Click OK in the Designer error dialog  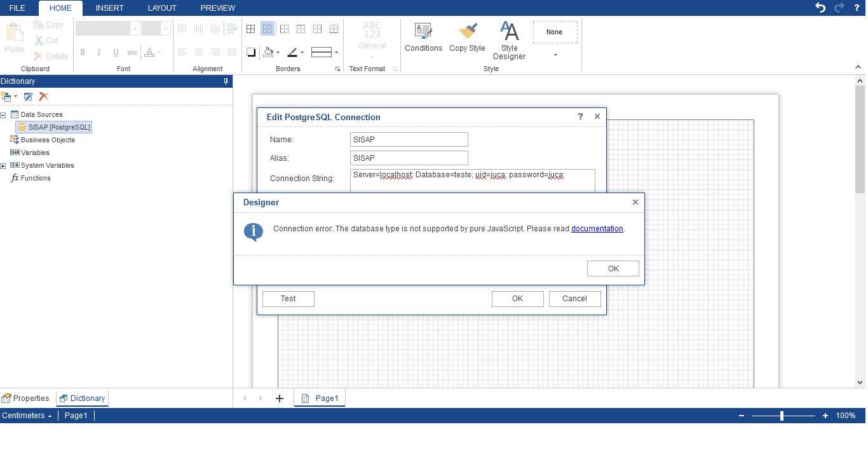(613, 268)
